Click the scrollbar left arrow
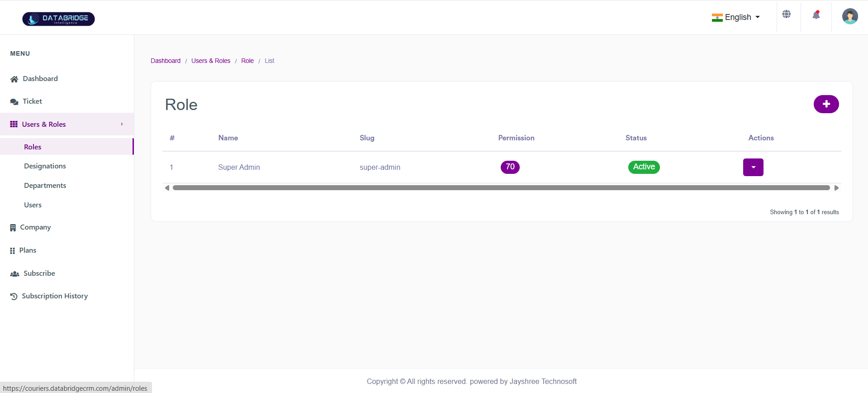 pyautogui.click(x=167, y=188)
